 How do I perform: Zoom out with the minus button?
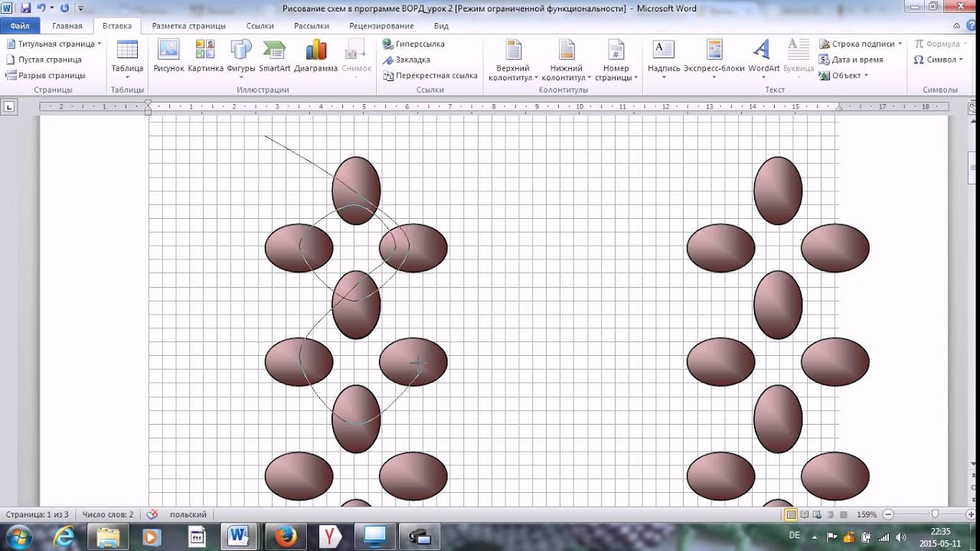pos(887,515)
